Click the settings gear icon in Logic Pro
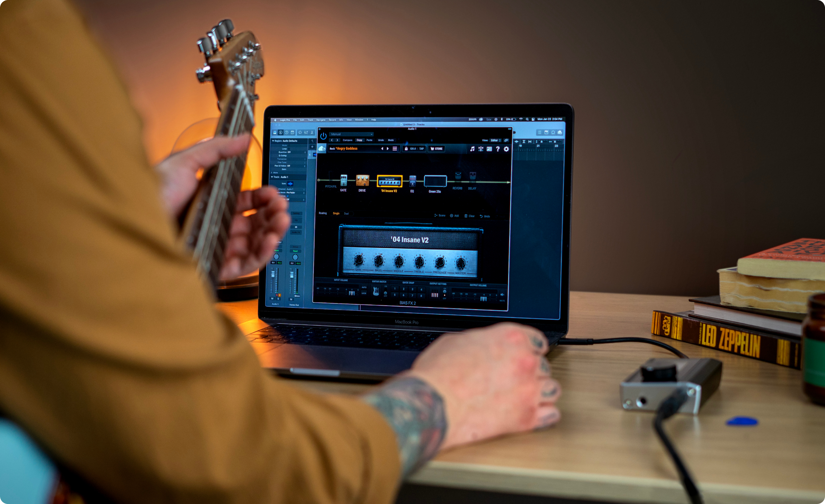Image resolution: width=825 pixels, height=504 pixels. click(x=506, y=148)
